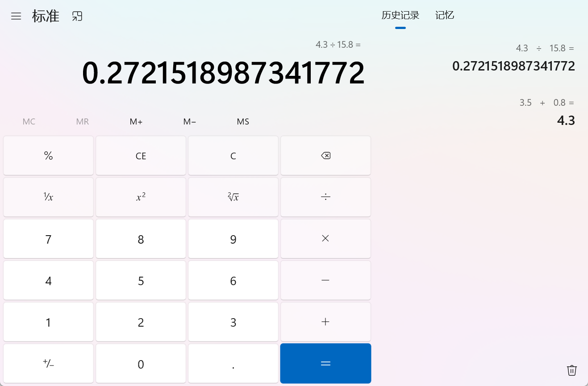Toggle sign with plus/minus key
Screen dimensions: 588x386
pos(49,363)
